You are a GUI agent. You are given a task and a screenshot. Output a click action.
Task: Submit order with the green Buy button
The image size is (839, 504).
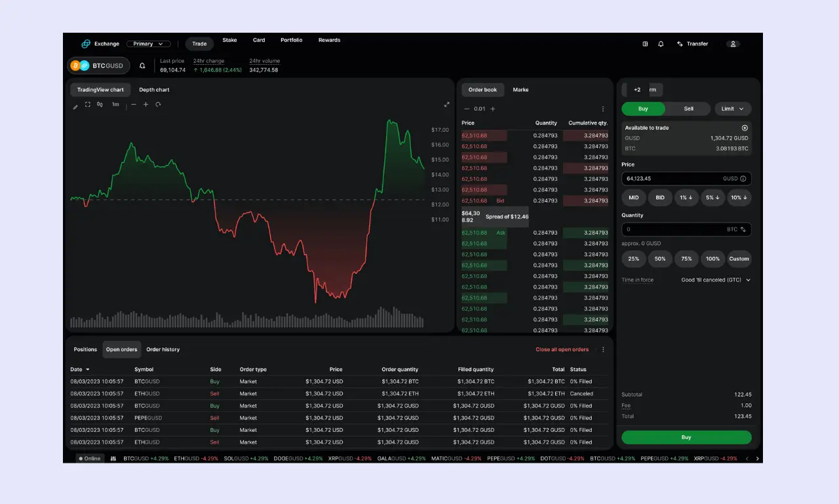[x=686, y=437]
